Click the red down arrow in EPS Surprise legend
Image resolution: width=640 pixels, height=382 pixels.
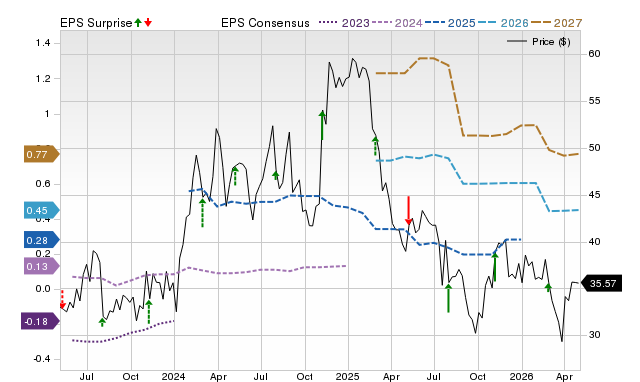pos(148,22)
